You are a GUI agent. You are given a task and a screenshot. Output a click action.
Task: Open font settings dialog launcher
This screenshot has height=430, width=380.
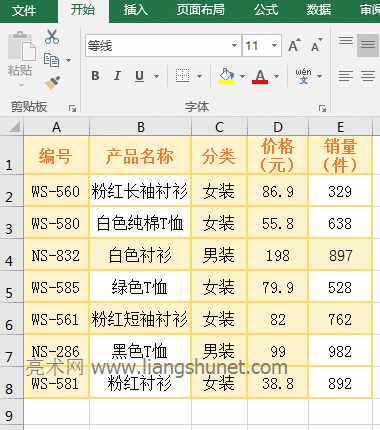coord(322,108)
